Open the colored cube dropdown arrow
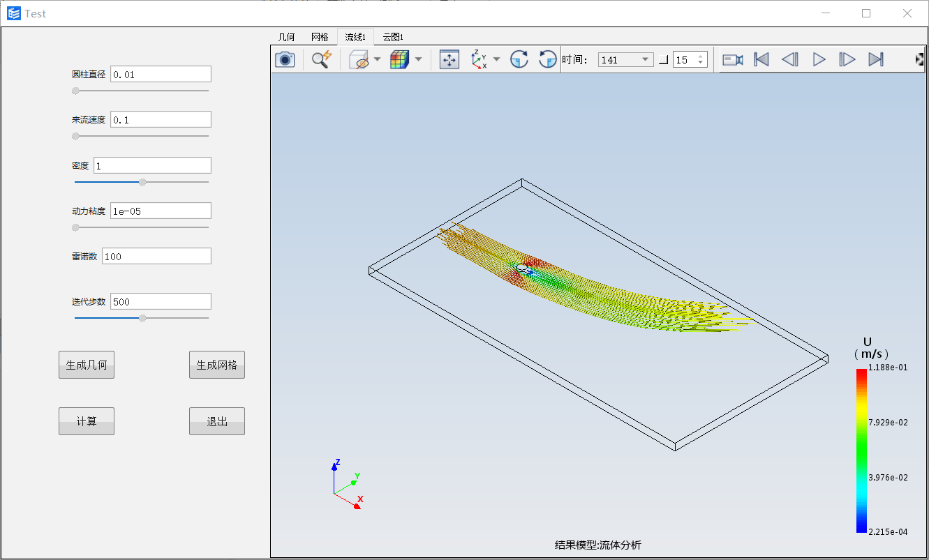 click(418, 60)
